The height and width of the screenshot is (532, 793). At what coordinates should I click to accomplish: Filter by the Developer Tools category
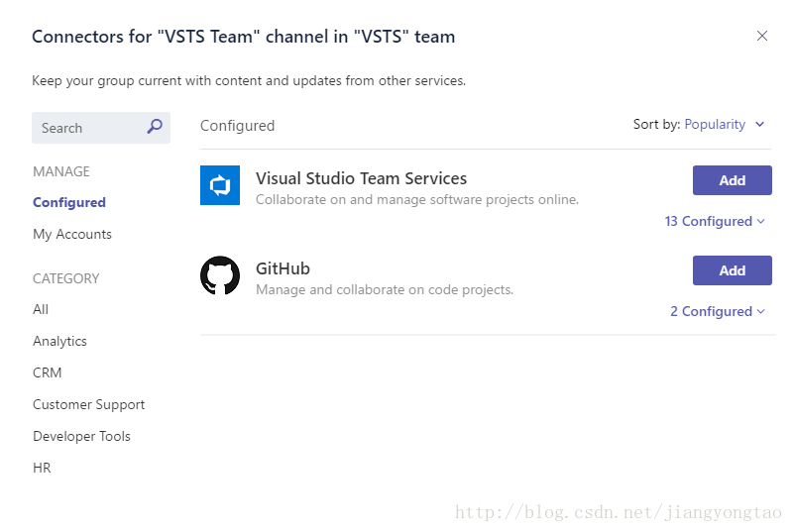click(x=81, y=436)
